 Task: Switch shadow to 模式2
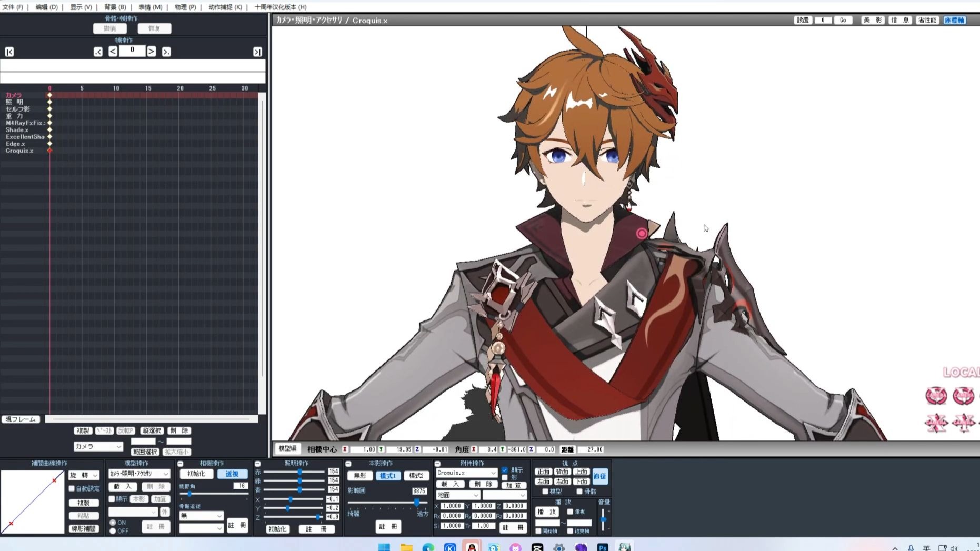[x=416, y=475]
